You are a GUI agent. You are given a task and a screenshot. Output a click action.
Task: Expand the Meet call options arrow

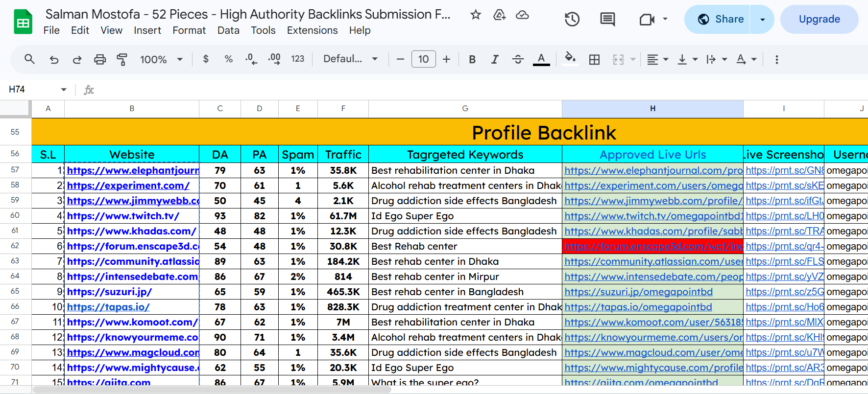click(665, 19)
